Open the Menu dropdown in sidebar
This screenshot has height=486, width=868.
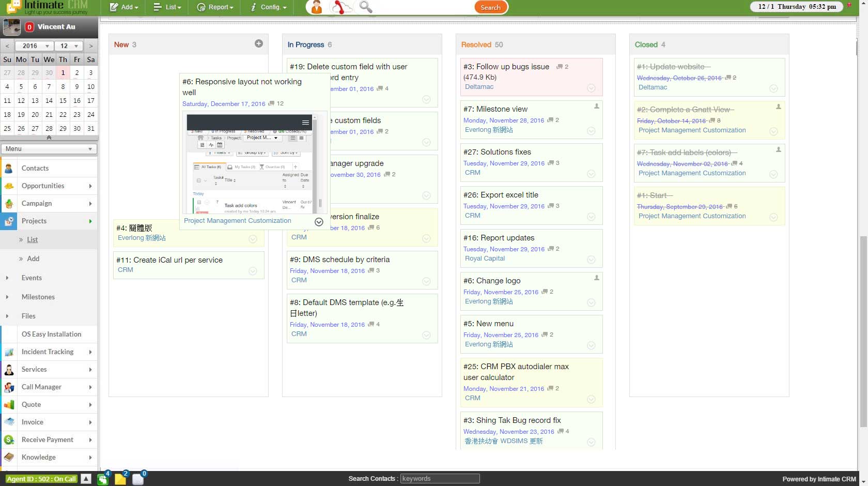49,149
